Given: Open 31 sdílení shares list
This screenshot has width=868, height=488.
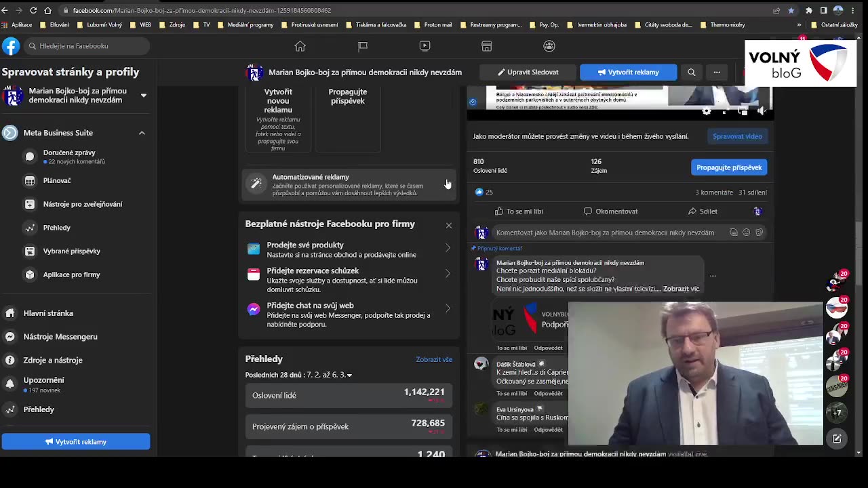Looking at the screenshot, I should tap(753, 192).
